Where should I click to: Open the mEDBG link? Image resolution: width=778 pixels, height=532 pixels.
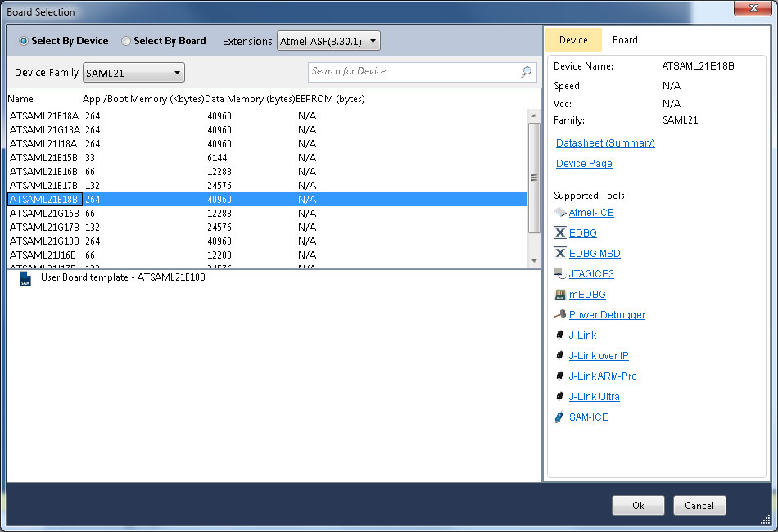point(587,295)
